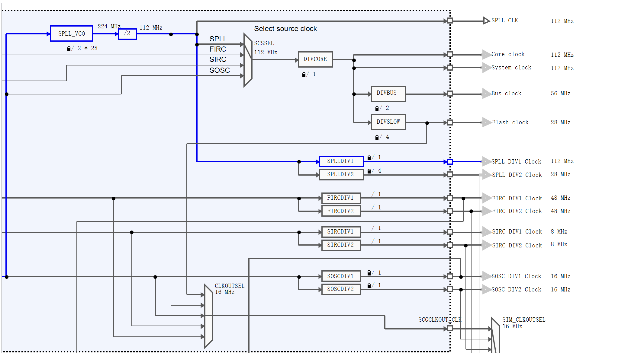The image size is (644, 353).
Task: Click the lock icon beside SPLLDIV1 divider
Action: [x=369, y=158]
